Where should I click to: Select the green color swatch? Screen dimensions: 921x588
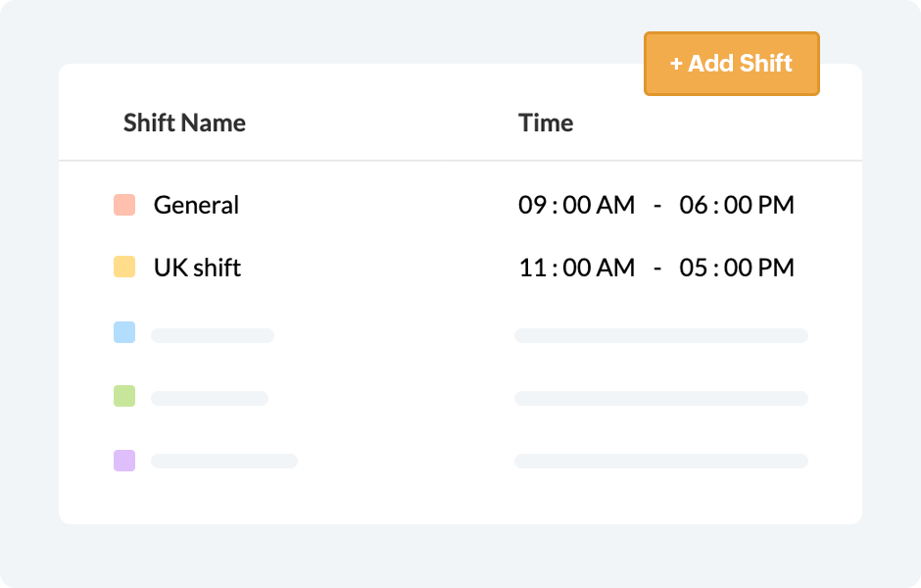pos(124,396)
